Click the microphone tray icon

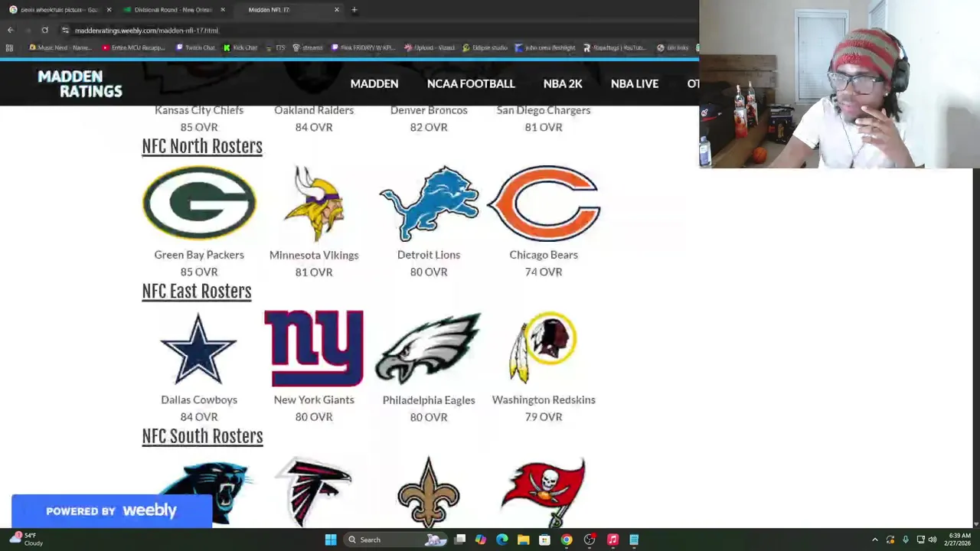click(905, 540)
